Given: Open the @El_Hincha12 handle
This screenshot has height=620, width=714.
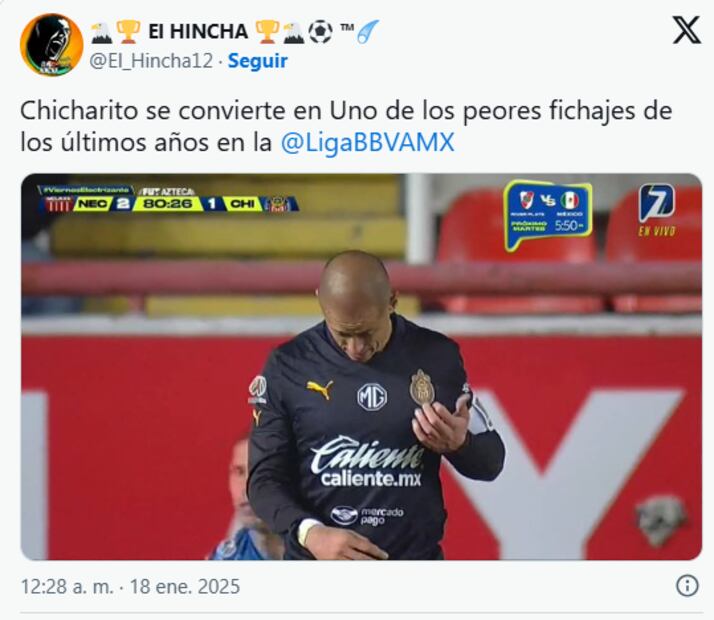Looking at the screenshot, I should pyautogui.click(x=151, y=61).
